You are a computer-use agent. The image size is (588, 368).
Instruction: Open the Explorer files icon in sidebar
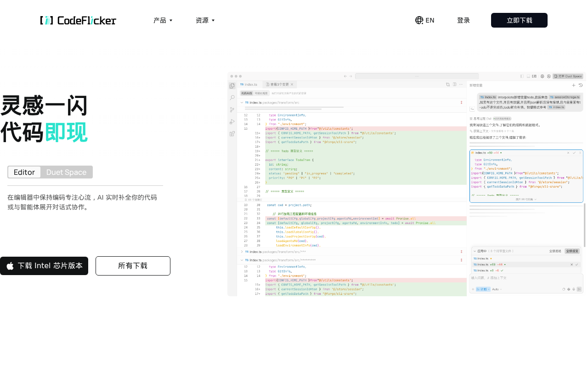click(x=232, y=86)
